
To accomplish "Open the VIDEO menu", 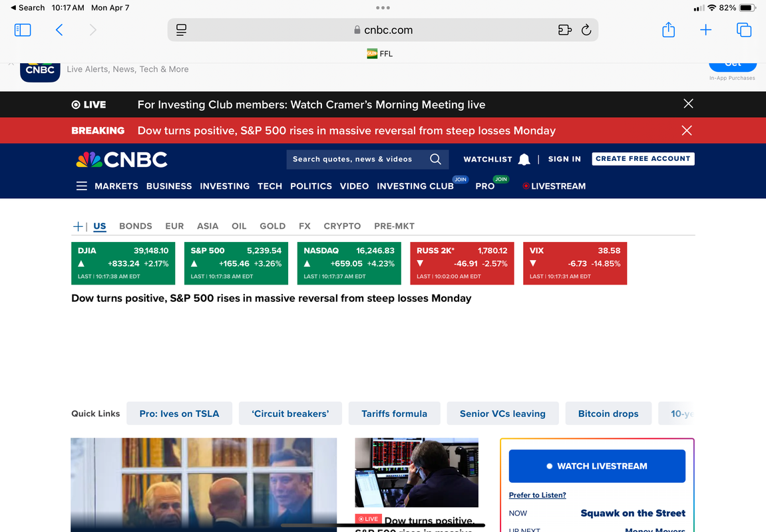I will [354, 186].
